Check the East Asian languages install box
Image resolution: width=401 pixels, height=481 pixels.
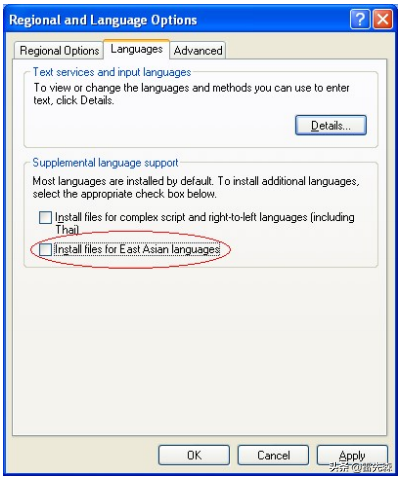click(45, 249)
